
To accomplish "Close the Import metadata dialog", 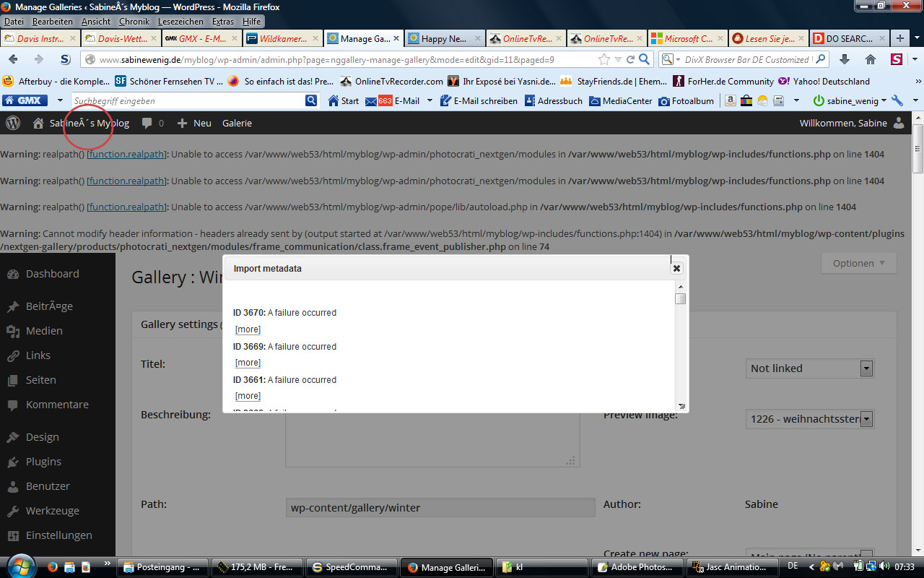I will click(x=676, y=268).
